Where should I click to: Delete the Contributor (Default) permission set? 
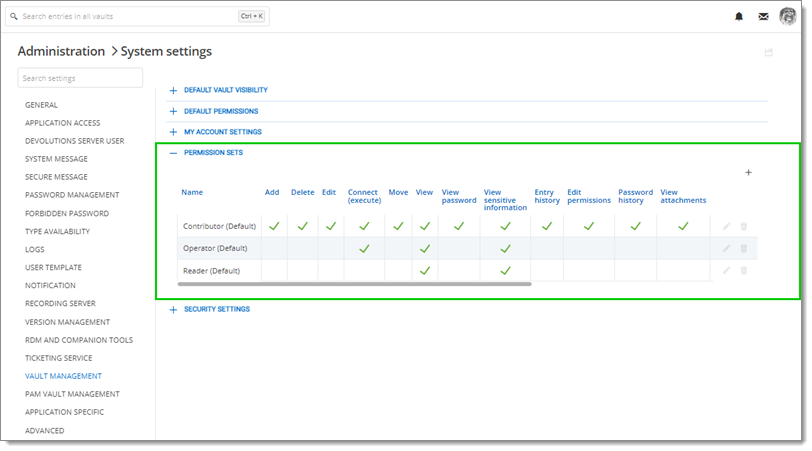point(744,226)
